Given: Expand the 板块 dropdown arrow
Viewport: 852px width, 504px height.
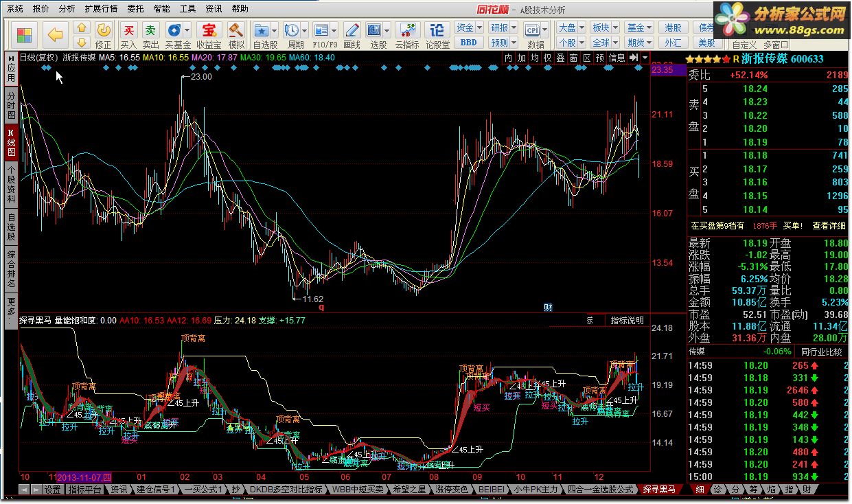Looking at the screenshot, I should click(x=615, y=28).
